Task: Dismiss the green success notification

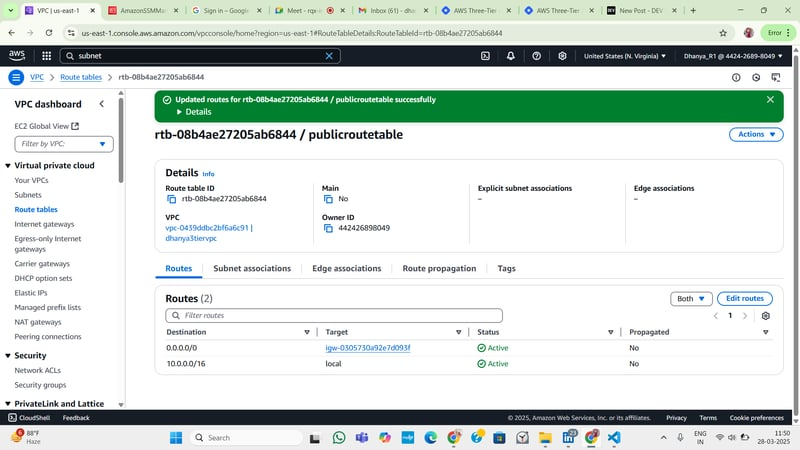Action: (x=770, y=99)
